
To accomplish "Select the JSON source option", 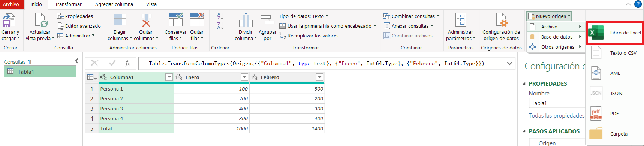I will 615,93.
